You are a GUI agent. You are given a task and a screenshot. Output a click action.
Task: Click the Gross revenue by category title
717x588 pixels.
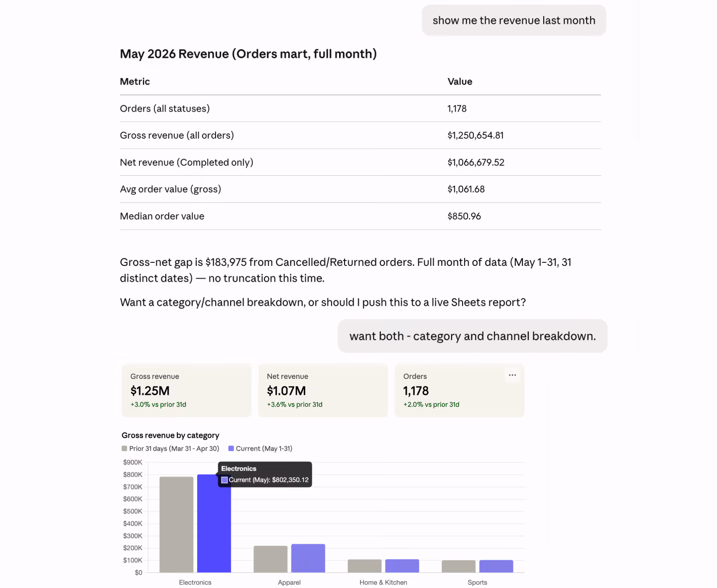click(170, 435)
